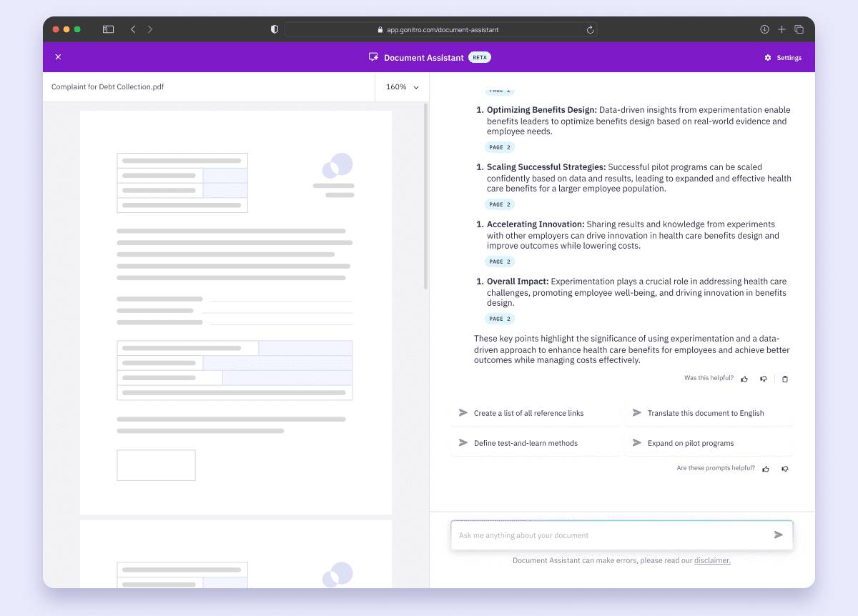Thumbs down the suggested prompts

[785, 469]
